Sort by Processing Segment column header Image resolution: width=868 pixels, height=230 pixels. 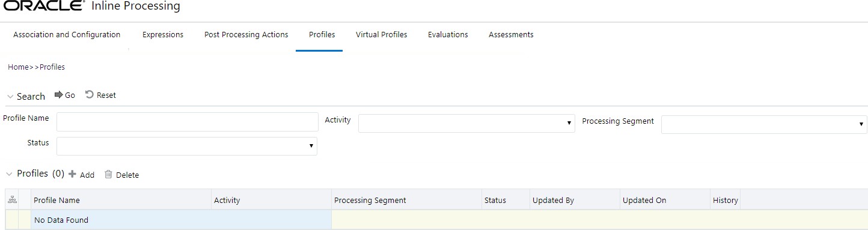(x=370, y=201)
